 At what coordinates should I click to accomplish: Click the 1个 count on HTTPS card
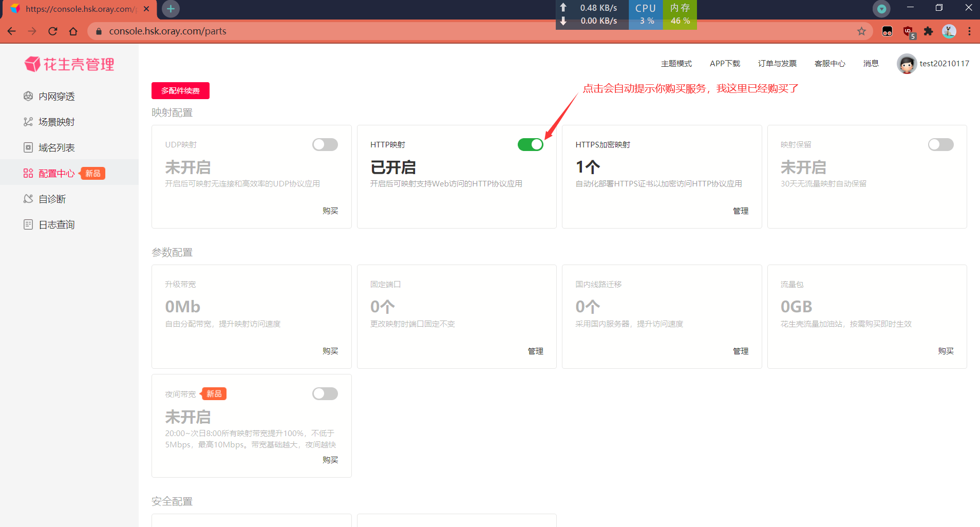pyautogui.click(x=588, y=167)
